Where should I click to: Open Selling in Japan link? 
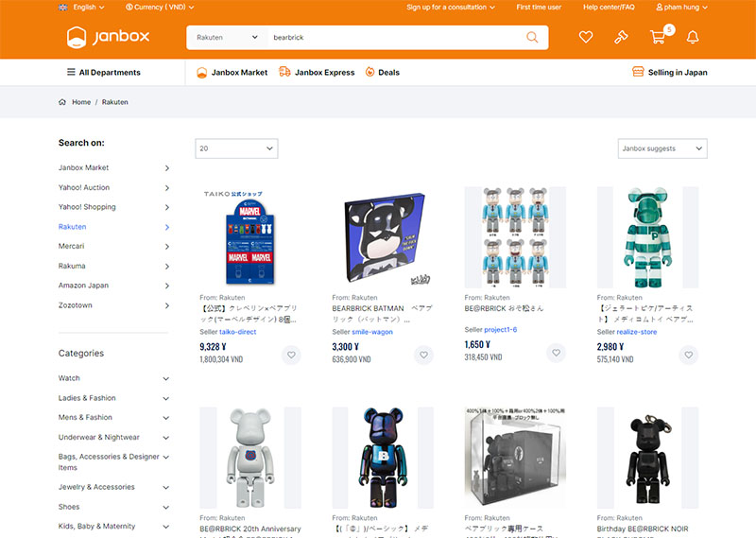(x=670, y=73)
